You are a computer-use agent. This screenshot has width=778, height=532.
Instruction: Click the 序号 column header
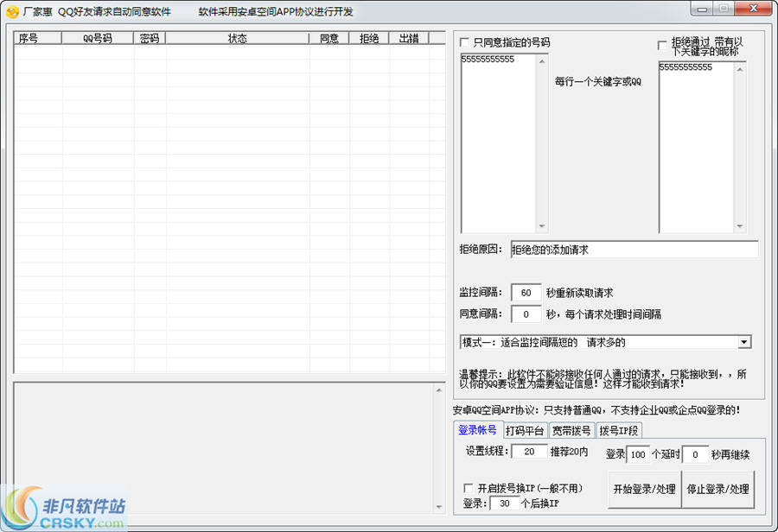coord(38,38)
